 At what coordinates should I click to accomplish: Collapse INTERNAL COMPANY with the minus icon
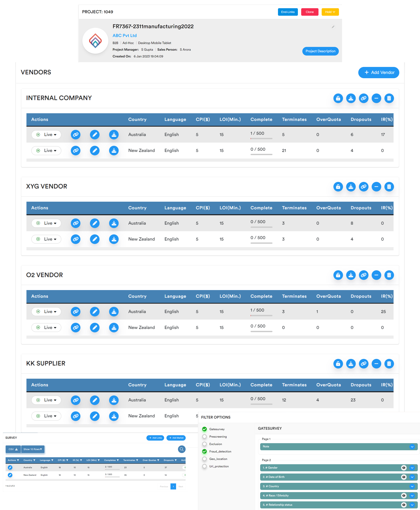376,98
